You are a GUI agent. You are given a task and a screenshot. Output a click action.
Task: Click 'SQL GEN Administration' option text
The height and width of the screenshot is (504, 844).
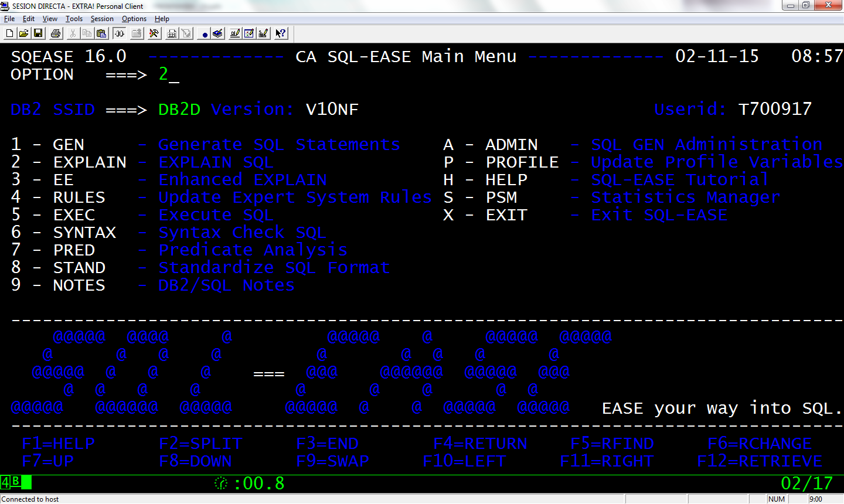coord(707,145)
